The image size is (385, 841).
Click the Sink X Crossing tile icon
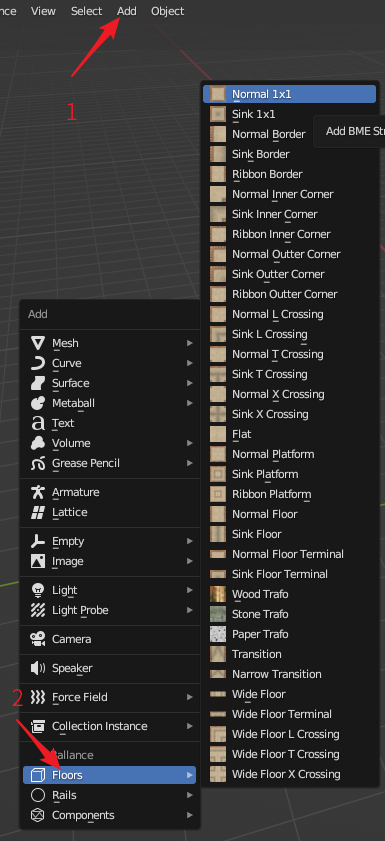click(x=218, y=414)
